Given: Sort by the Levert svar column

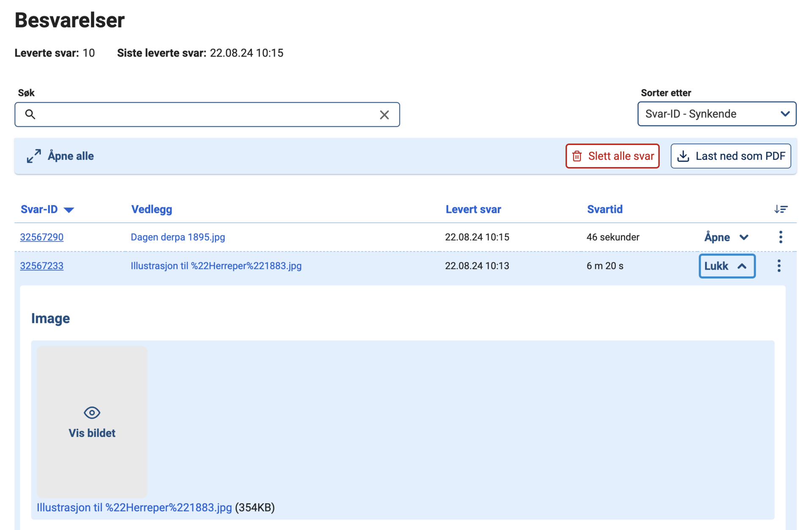Looking at the screenshot, I should tap(473, 209).
